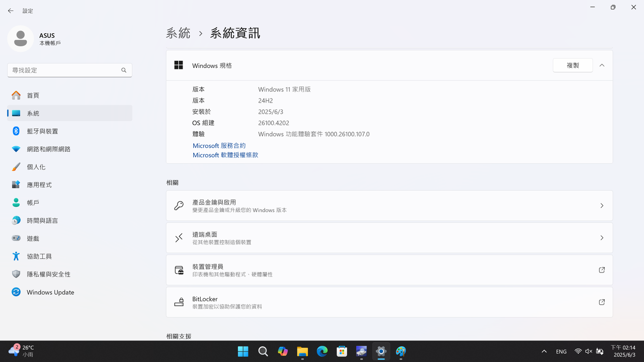Click the key icon beside 產品金鑰與啟用
Image resolution: width=644 pixels, height=362 pixels.
click(179, 206)
